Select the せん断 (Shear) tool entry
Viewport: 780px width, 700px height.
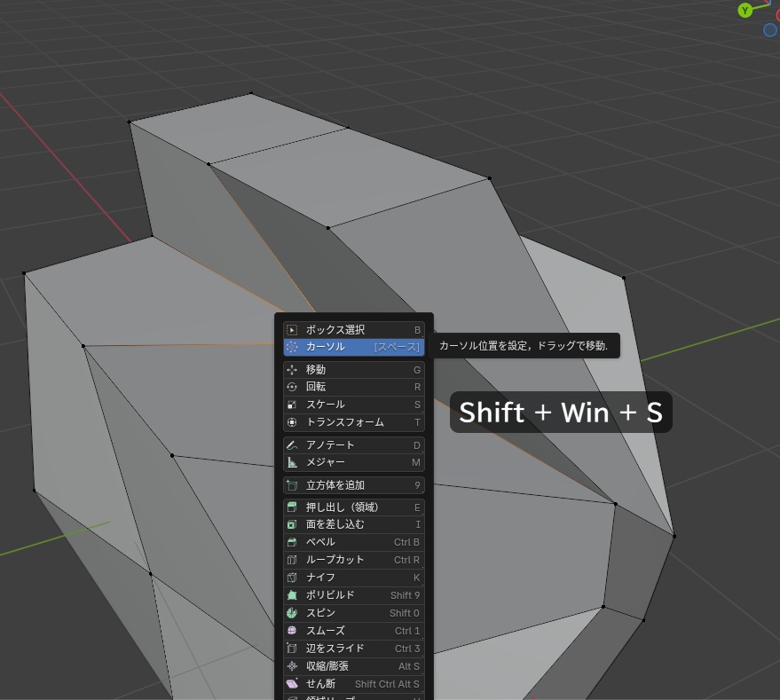(x=354, y=684)
